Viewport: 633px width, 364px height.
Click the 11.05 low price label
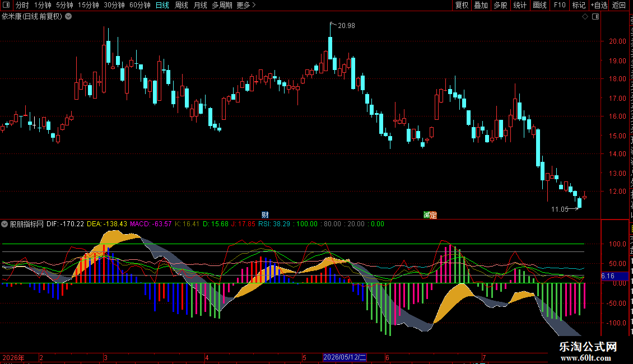(x=560, y=209)
